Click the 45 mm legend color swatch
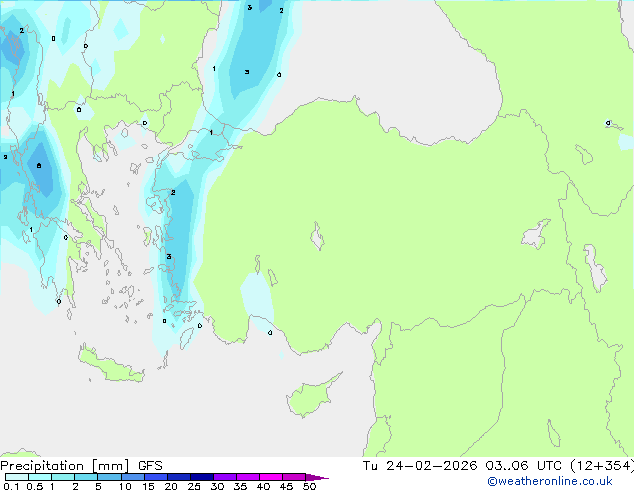Screen dimensions: 634x490 [294, 477]
